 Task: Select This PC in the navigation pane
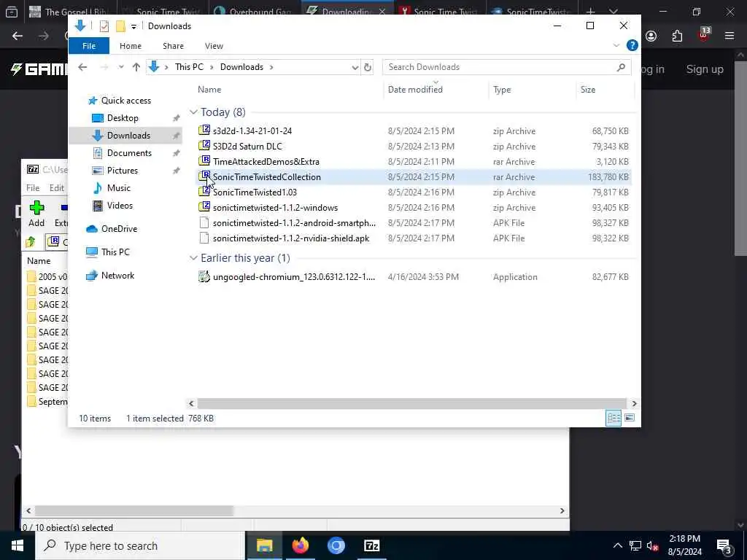tap(115, 252)
